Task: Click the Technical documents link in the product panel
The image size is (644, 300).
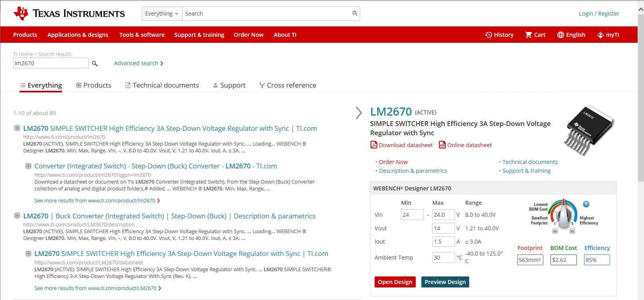Action: click(530, 162)
